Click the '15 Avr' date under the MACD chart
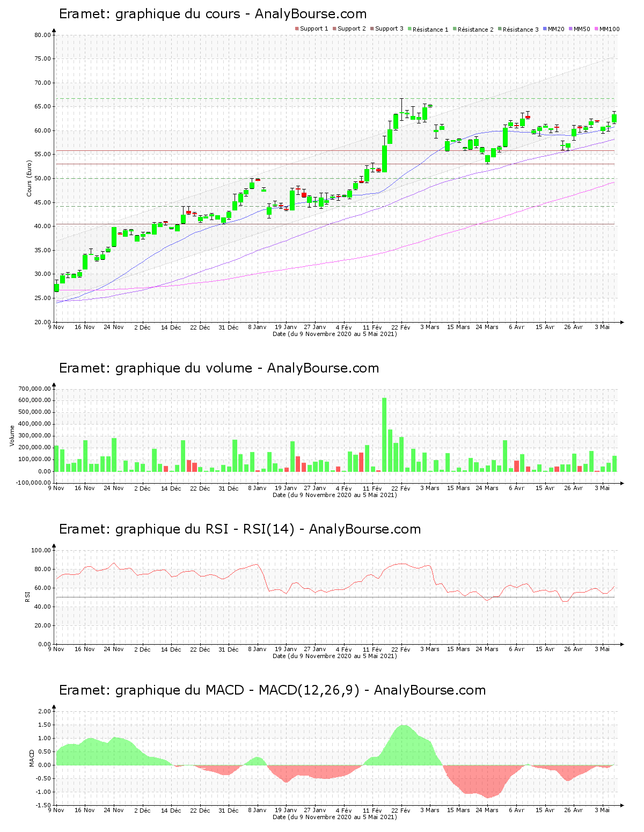This screenshot has width=644, height=832. tap(545, 810)
